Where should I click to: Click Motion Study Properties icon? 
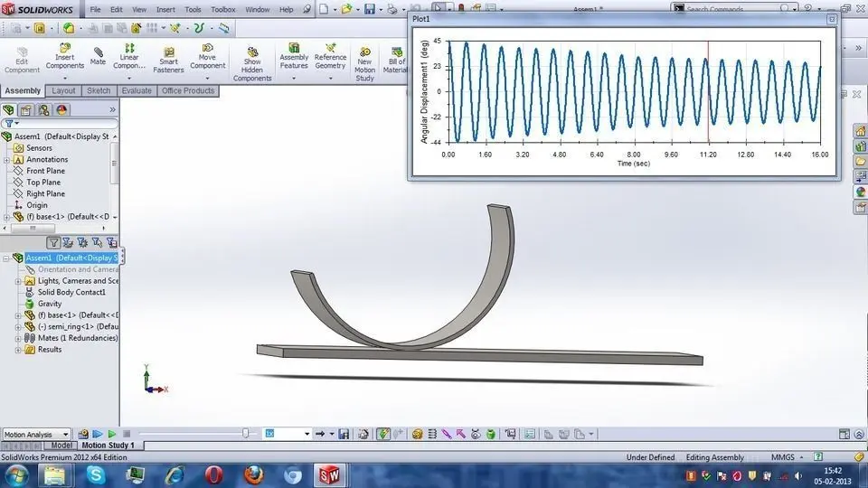pos(530,435)
